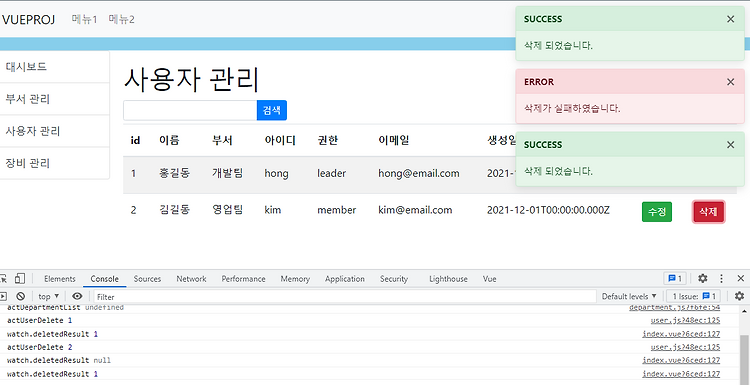Click red 삭제 button for 김길동

[x=709, y=212]
